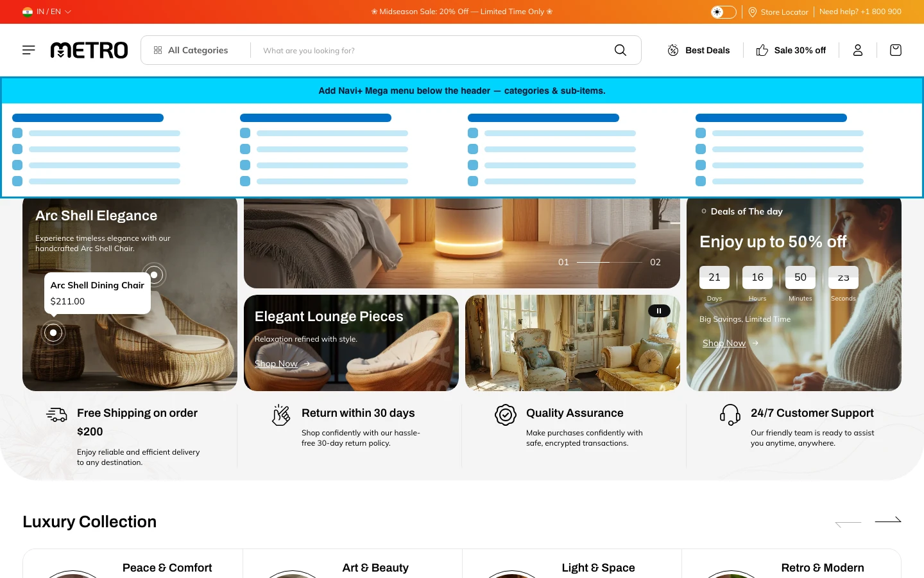Click the Sale thumbs-up icon
The image size is (924, 578).
click(762, 50)
